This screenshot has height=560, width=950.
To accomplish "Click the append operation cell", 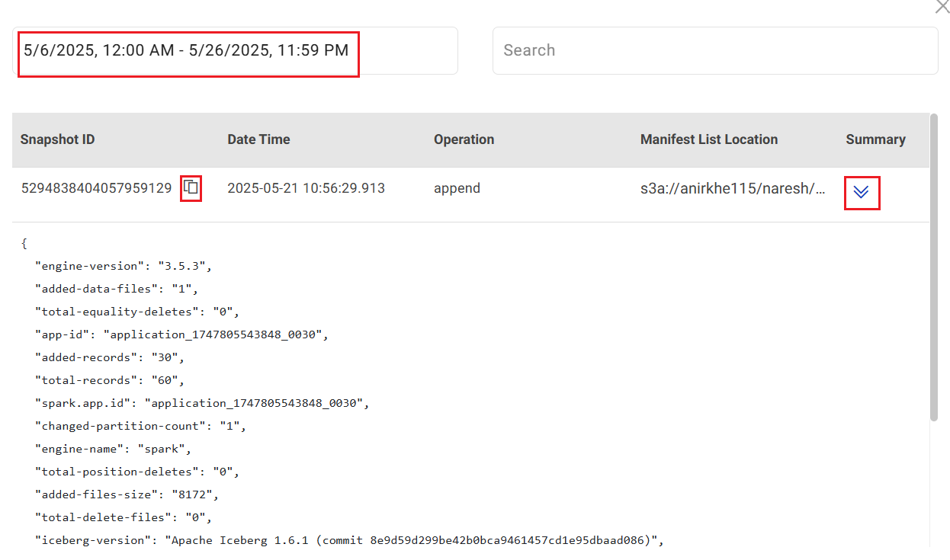I will (x=457, y=188).
